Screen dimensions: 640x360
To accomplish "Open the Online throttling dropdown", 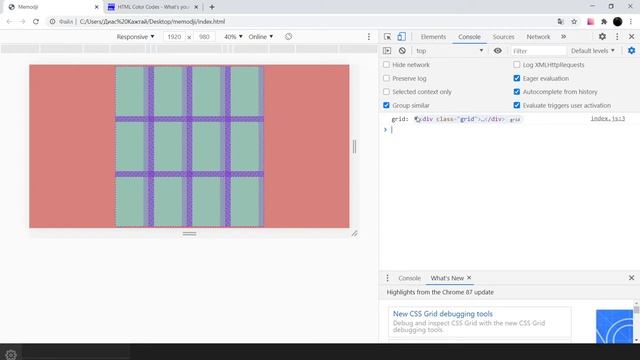I will (x=261, y=37).
